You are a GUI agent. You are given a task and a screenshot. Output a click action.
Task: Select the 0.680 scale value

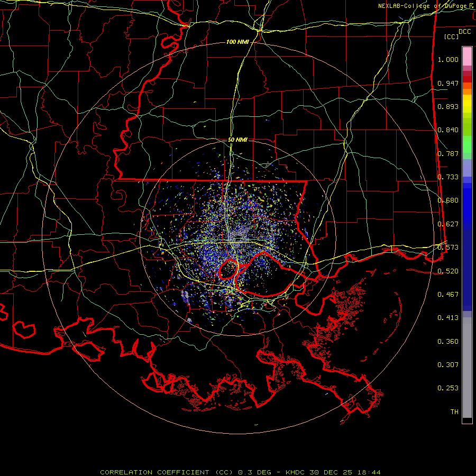(448, 200)
